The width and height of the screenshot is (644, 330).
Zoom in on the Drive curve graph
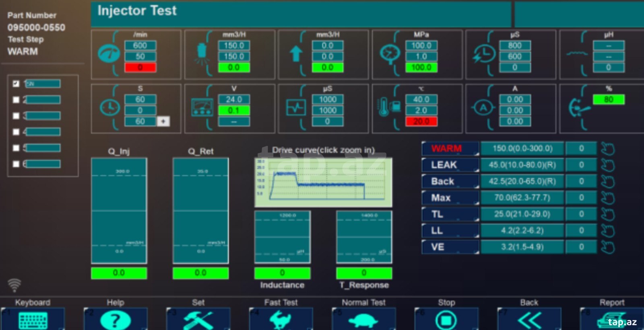323,182
